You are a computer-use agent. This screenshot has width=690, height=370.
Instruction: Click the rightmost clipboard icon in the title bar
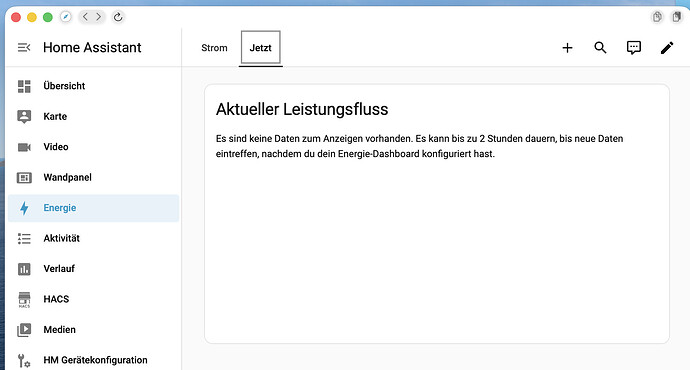pos(677,17)
